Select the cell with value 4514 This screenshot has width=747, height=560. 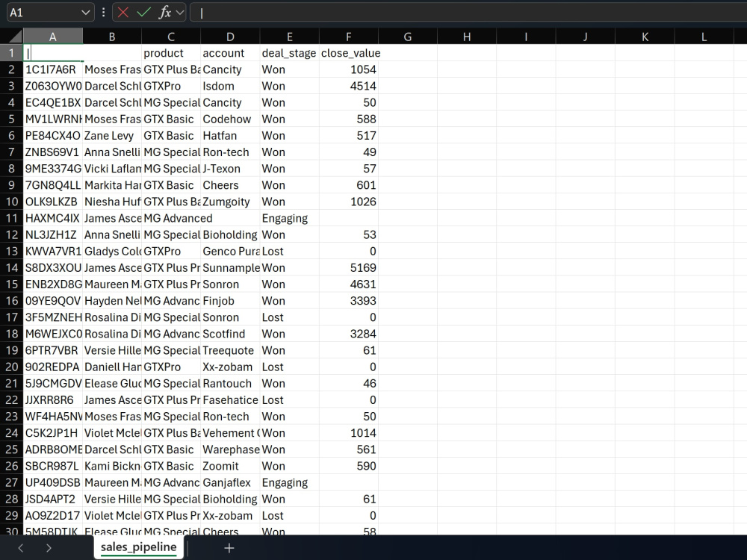coord(349,86)
